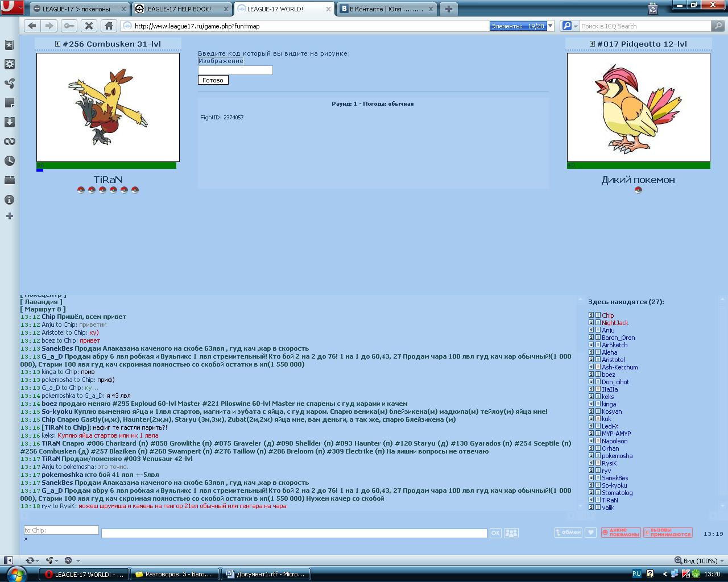Click the smiley group icon beside chat OK
The image size is (728, 582).
pos(511,533)
